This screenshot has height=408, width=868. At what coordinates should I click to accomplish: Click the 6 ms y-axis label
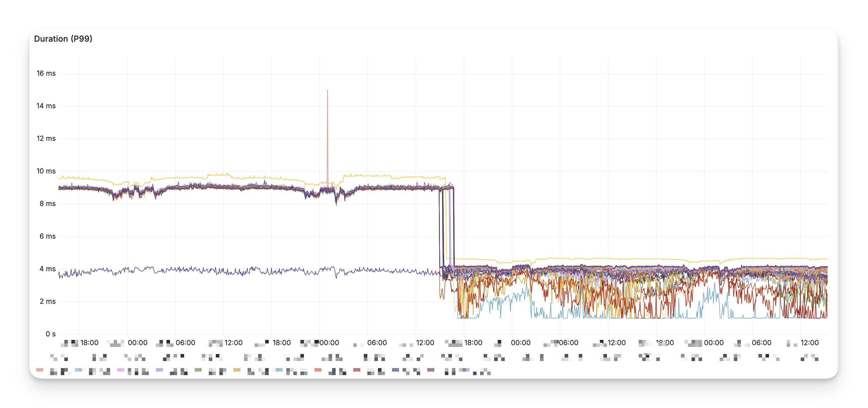click(x=48, y=236)
